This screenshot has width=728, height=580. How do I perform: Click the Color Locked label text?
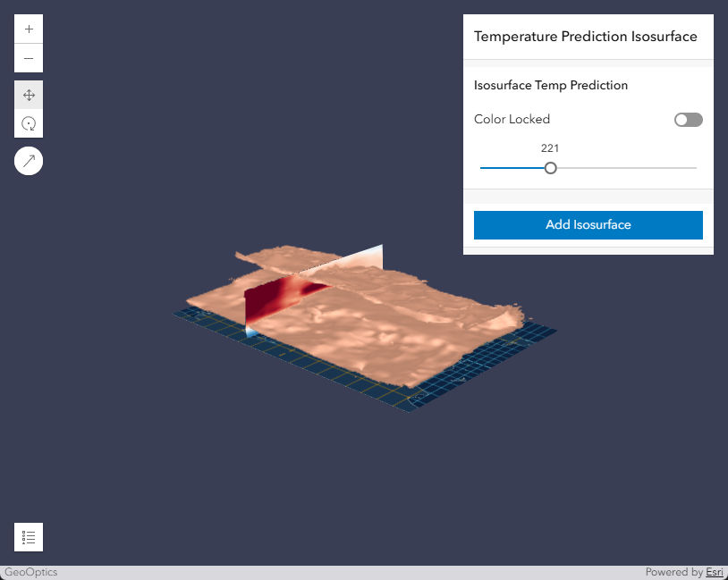pyautogui.click(x=511, y=119)
